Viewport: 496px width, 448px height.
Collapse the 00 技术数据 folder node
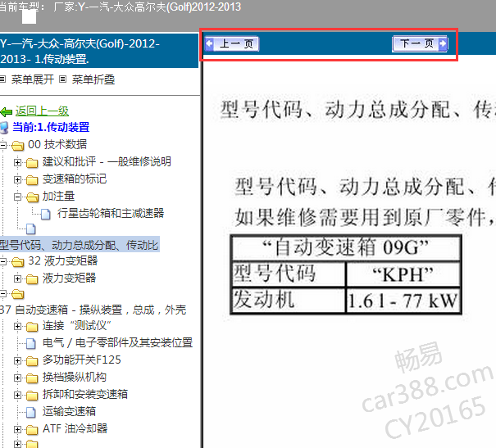tap(2, 145)
